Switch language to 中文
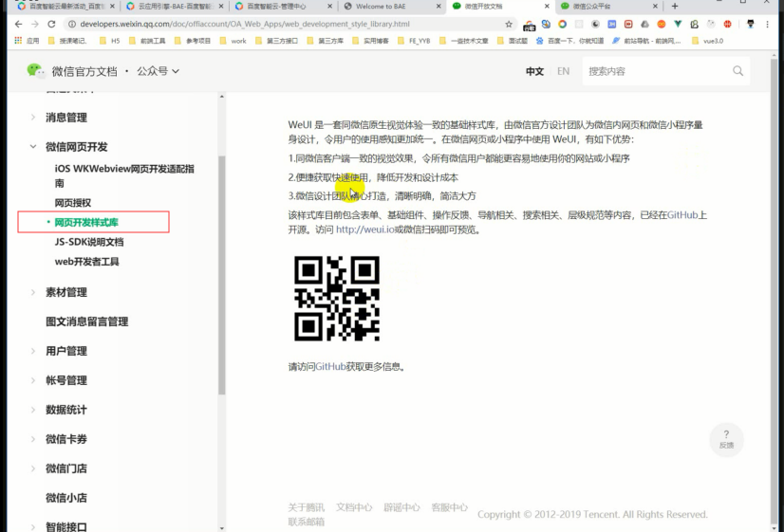Screen dimensions: 784x532 point(534,71)
